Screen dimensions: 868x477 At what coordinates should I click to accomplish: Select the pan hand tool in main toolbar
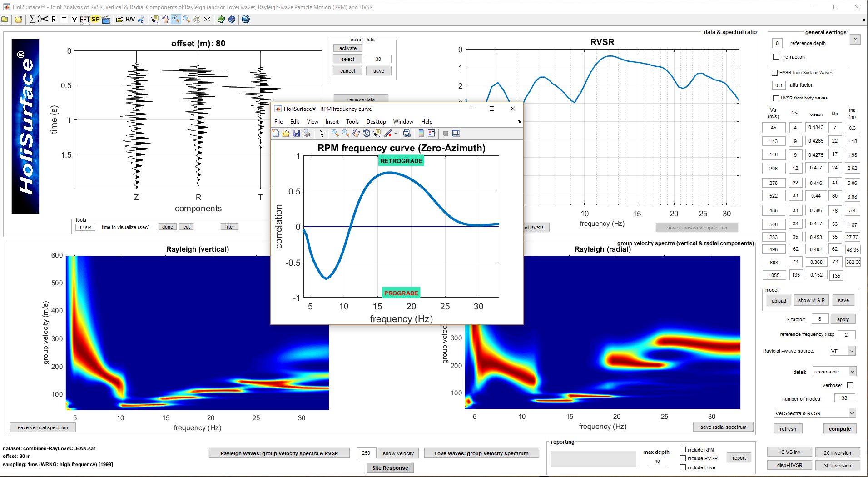coord(165,19)
